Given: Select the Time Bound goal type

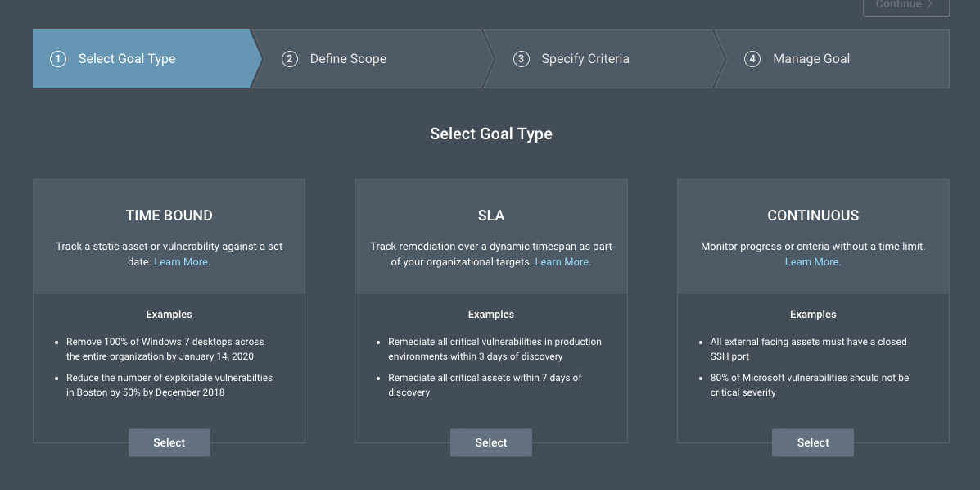Looking at the screenshot, I should [169, 442].
